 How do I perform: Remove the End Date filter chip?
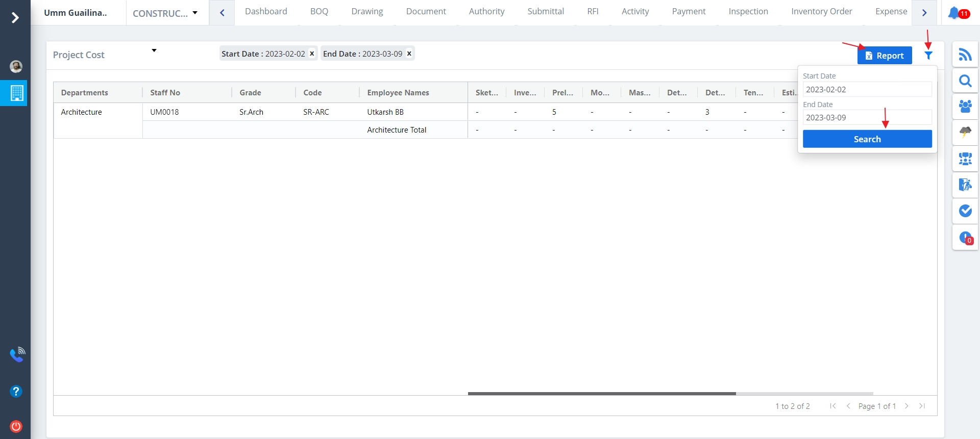coord(409,54)
